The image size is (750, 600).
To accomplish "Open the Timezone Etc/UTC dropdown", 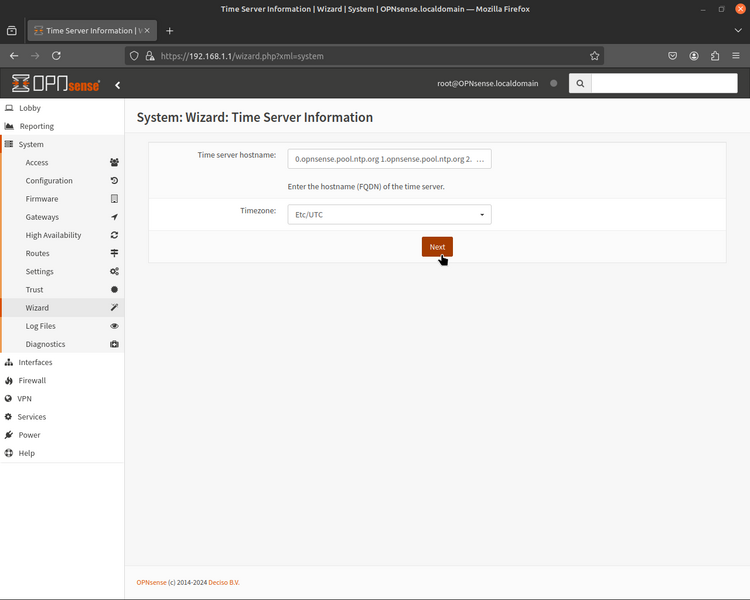I will tap(389, 214).
